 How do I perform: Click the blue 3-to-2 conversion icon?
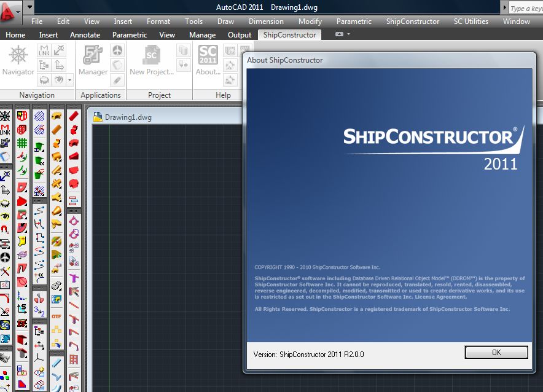(39, 312)
